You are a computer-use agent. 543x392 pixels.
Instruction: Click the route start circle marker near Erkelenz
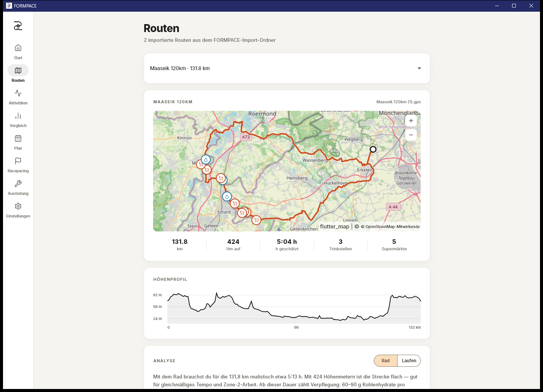(x=373, y=149)
